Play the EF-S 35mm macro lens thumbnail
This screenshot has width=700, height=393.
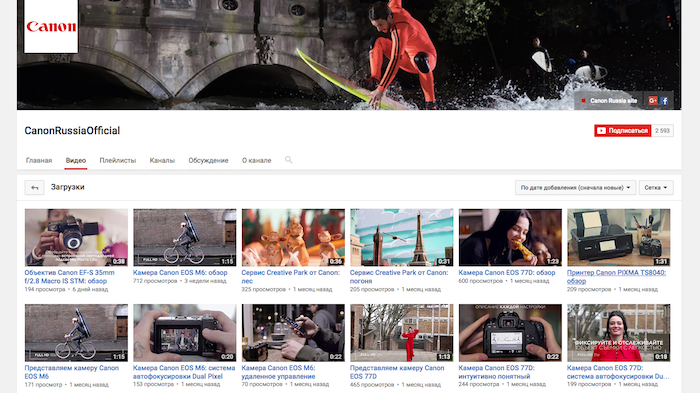click(x=76, y=237)
